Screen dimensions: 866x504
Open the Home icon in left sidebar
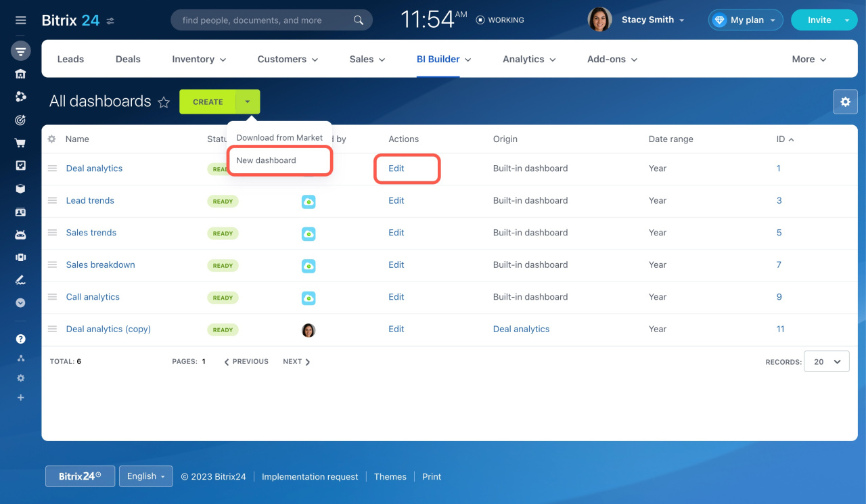pos(20,74)
